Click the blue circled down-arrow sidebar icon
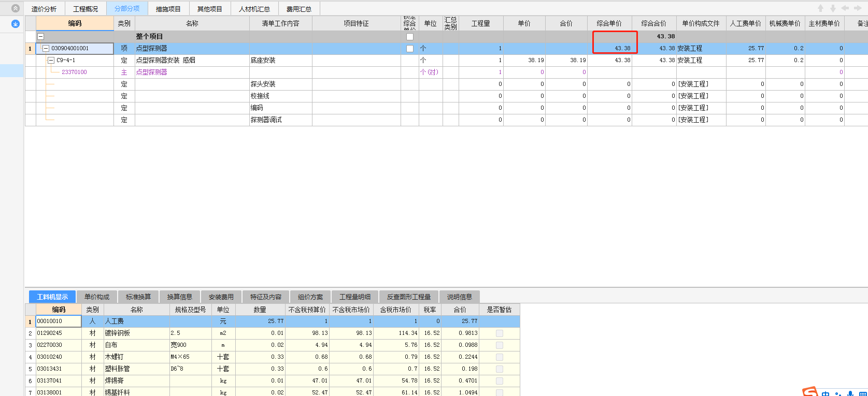 coord(15,24)
